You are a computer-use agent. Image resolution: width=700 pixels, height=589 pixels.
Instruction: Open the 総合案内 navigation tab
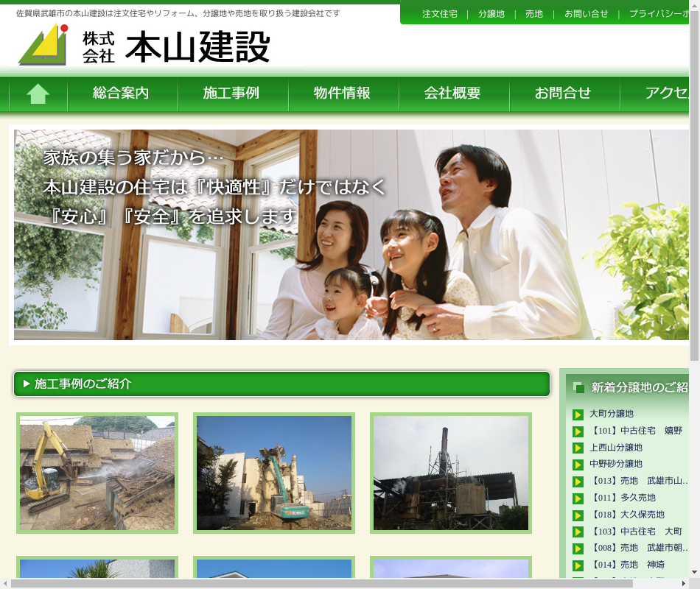[x=122, y=94]
